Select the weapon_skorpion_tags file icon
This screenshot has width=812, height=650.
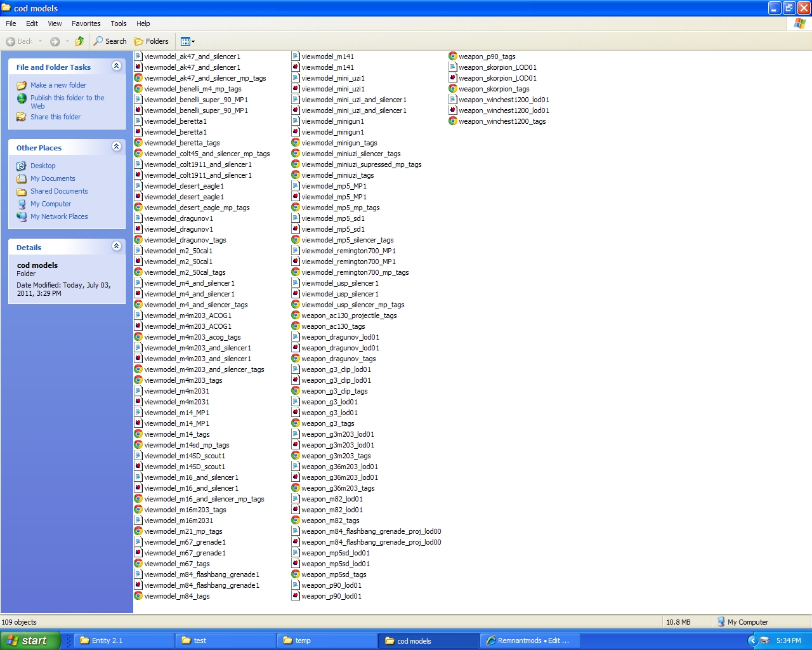(x=453, y=89)
